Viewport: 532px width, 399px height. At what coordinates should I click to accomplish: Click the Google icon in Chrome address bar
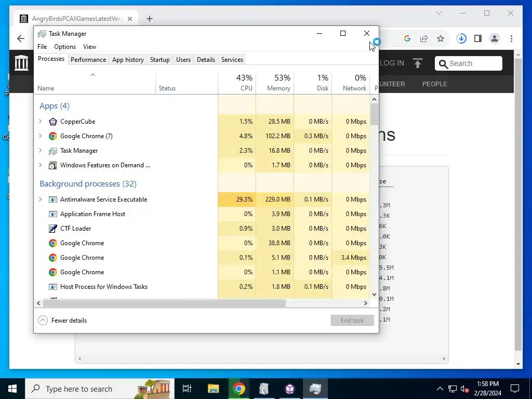pyautogui.click(x=407, y=38)
